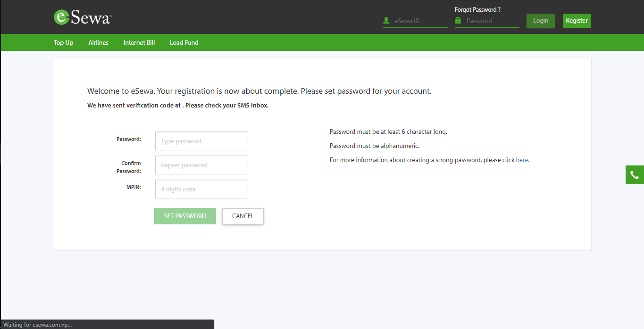
Task: Click the eSewa logo
Action: tap(82, 17)
